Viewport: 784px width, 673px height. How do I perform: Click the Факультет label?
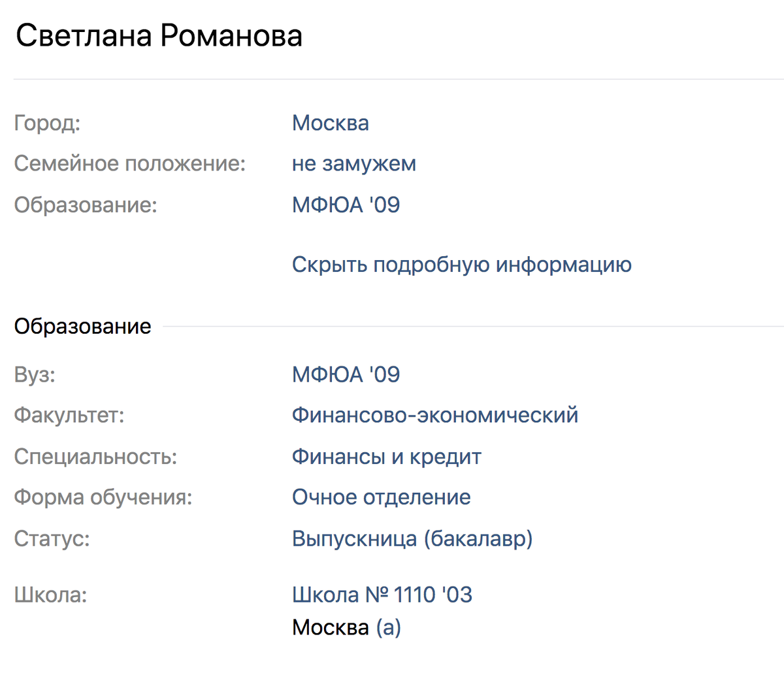(71, 416)
